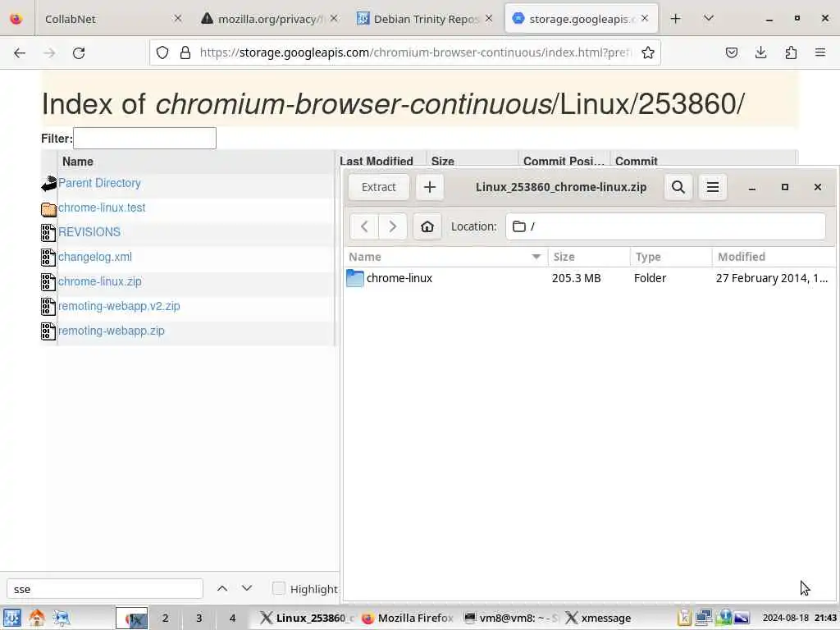
Task: Click the site security padlock icon
Action: [x=185, y=52]
